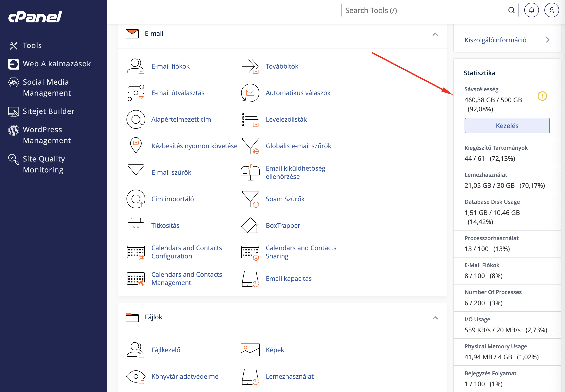The width and height of the screenshot is (565, 392).
Task: Open the user account icon
Action: [x=552, y=10]
